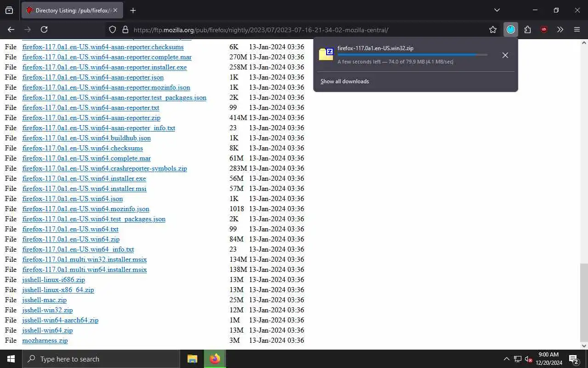
Task: Open win64-asan-reporter.complete.mar link
Action: [107, 57]
